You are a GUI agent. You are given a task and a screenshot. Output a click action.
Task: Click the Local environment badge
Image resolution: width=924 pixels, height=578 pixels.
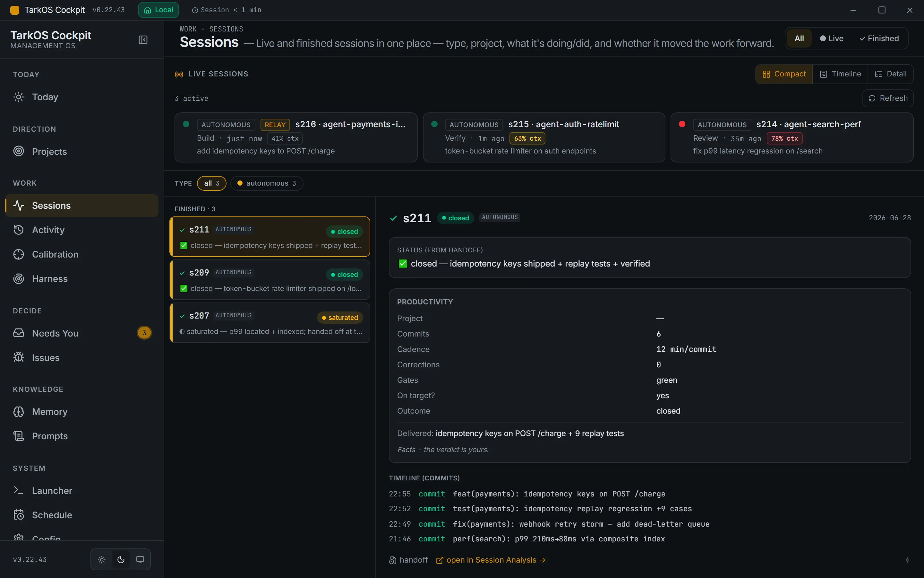point(158,10)
